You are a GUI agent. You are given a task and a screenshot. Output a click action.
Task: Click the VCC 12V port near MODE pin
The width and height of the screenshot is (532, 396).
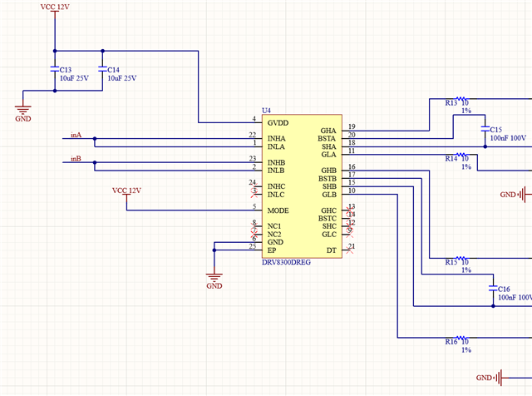(126, 193)
